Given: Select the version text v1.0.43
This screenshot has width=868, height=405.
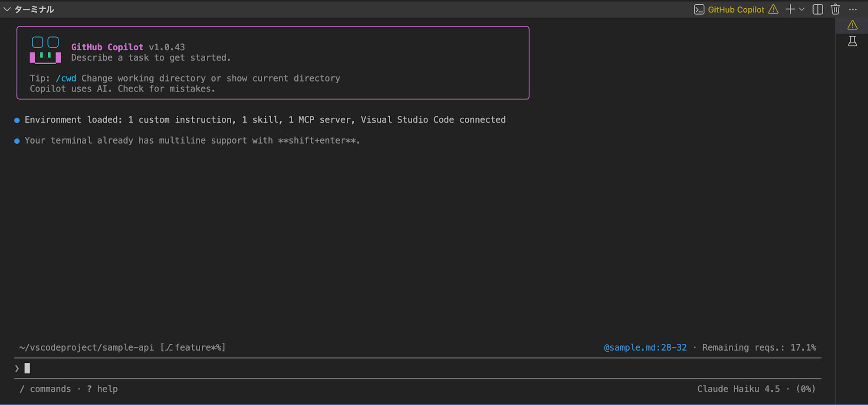Looking at the screenshot, I should [167, 47].
